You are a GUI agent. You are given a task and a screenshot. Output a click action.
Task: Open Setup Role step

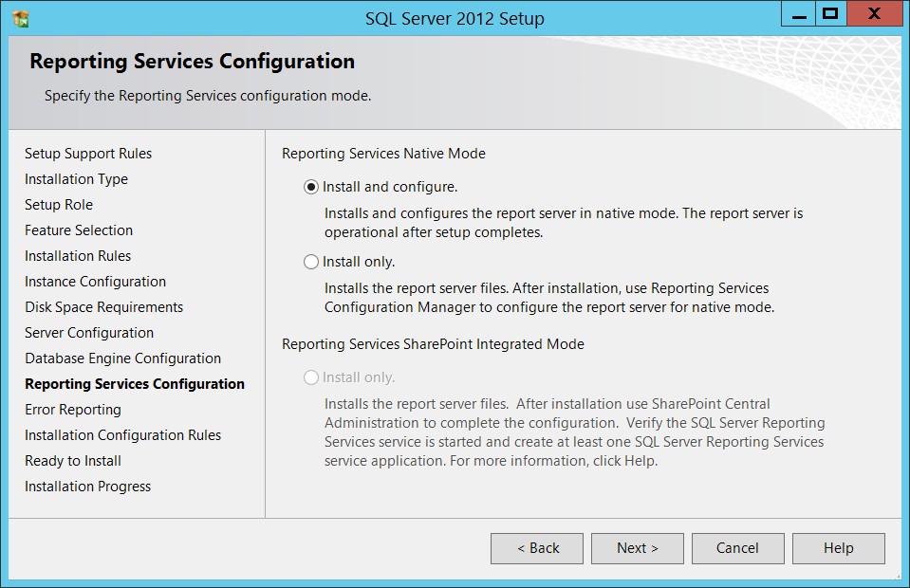[59, 205]
